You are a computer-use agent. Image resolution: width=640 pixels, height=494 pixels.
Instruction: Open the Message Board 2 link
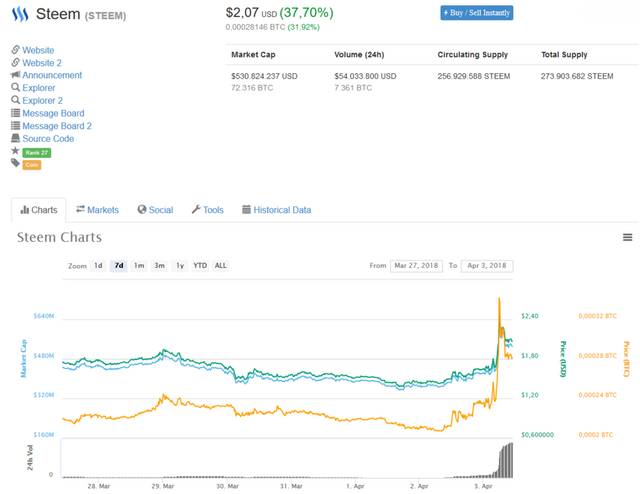click(x=57, y=126)
